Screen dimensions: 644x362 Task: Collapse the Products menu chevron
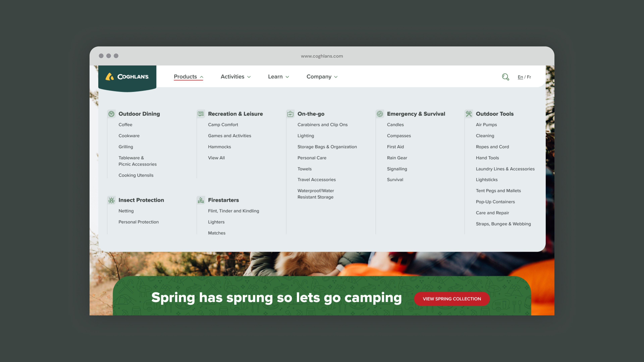201,77
